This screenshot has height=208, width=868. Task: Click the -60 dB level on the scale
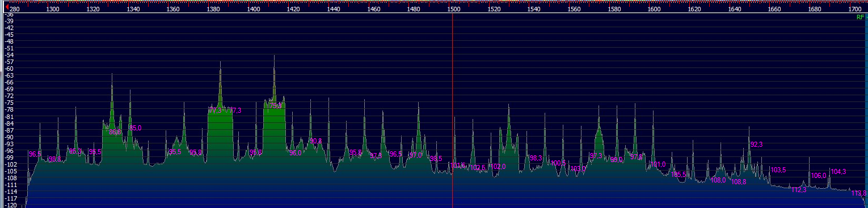pyautogui.click(x=9, y=69)
